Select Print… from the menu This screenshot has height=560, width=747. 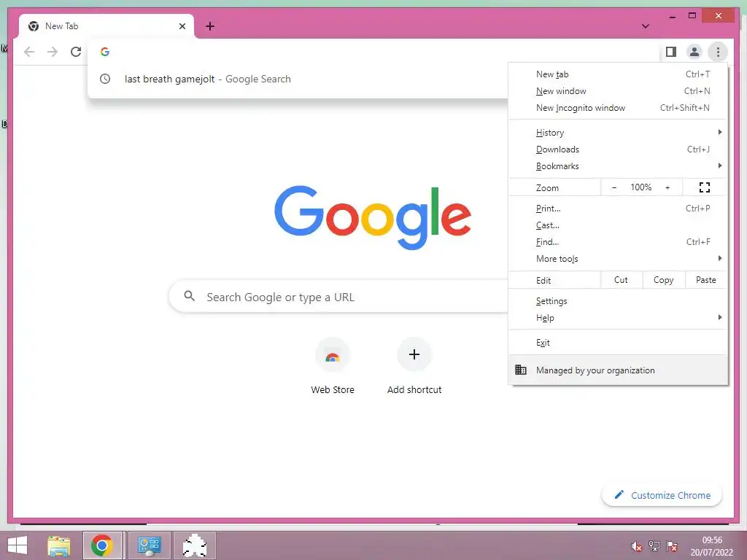click(618, 209)
